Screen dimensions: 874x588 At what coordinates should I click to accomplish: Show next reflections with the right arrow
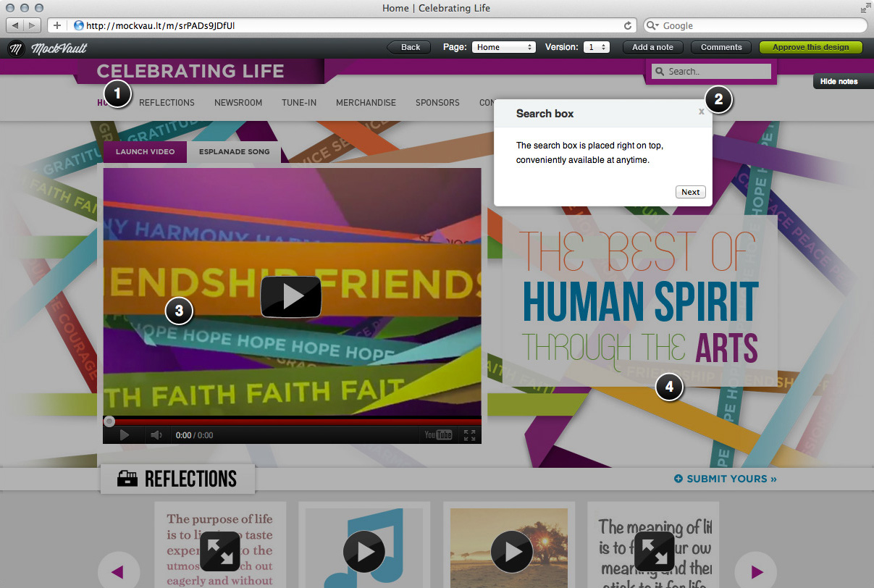click(757, 572)
